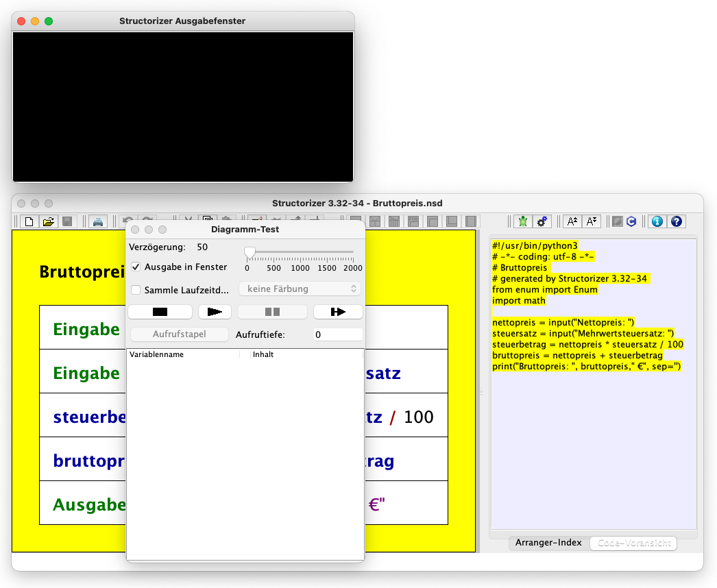The height and width of the screenshot is (588, 717).
Task: Click the Aufrufstapel button
Action: coord(180,334)
